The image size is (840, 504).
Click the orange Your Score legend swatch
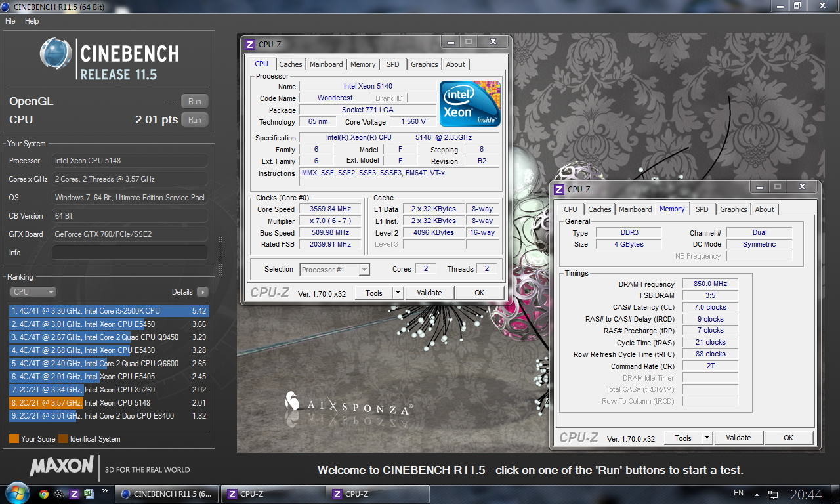14,439
